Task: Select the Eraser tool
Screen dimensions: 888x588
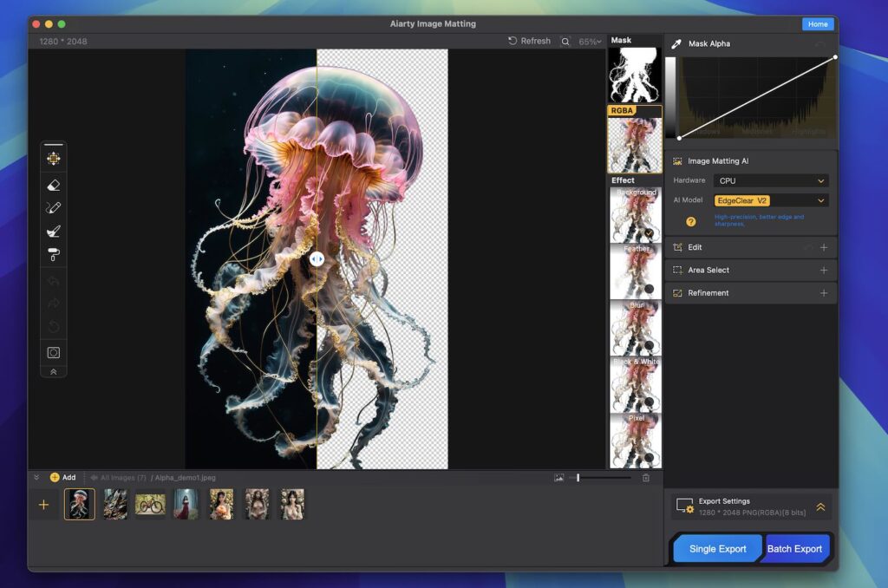Action: [x=53, y=185]
